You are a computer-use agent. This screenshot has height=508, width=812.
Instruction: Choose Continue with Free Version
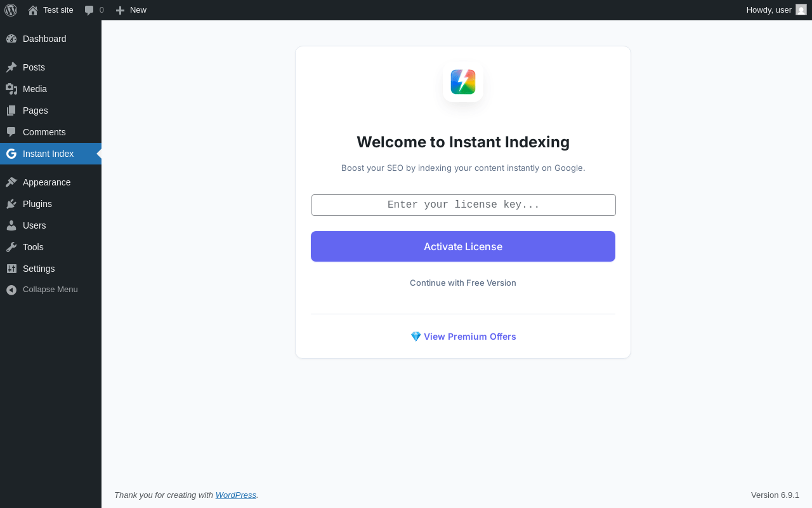[463, 283]
